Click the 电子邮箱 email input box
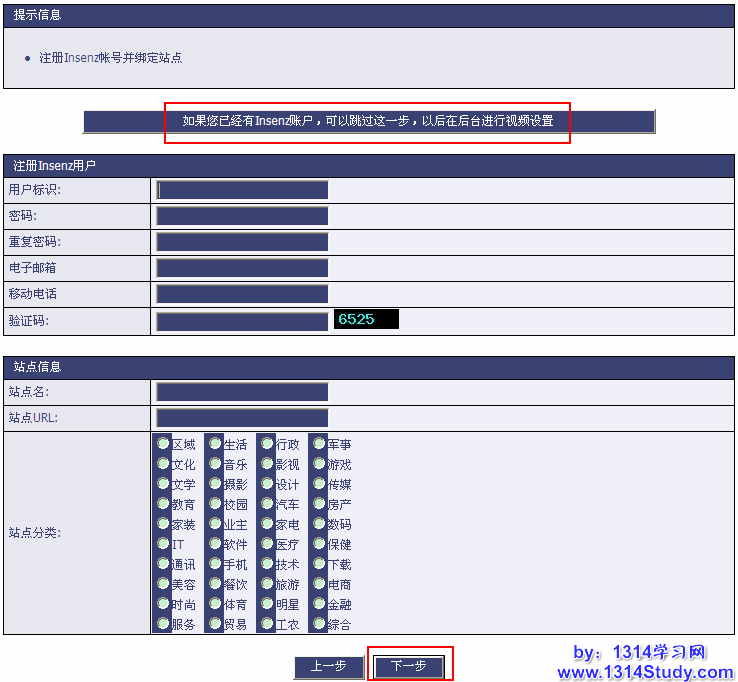Image resolution: width=738 pixels, height=682 pixels. coord(242,268)
